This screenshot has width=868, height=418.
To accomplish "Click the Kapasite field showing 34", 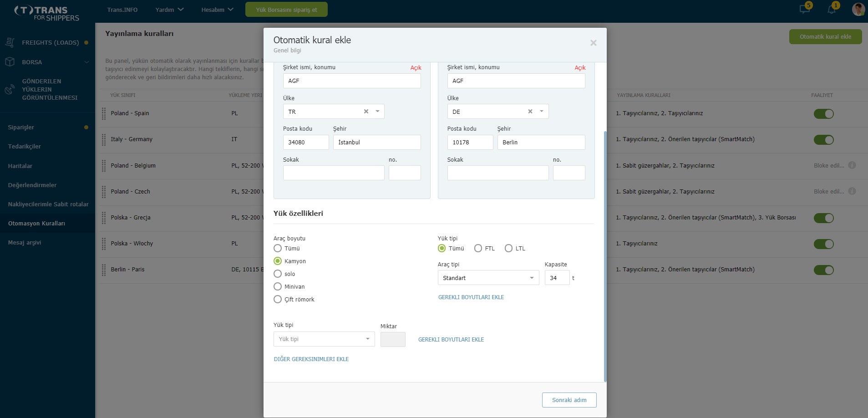I will [557, 278].
